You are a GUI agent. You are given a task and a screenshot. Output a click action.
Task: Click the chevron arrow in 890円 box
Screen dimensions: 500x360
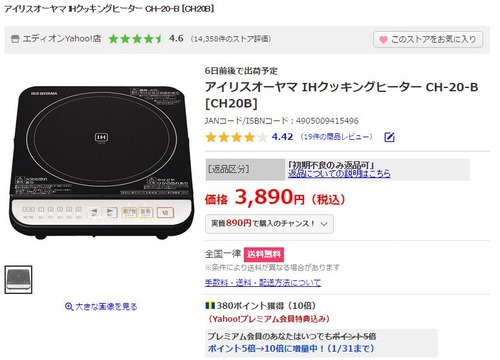[324, 224]
